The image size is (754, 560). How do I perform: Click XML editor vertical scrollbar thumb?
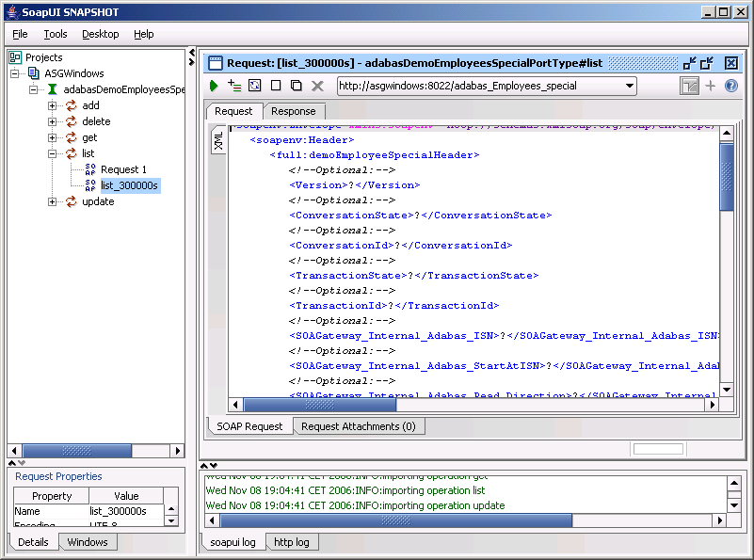point(727,176)
